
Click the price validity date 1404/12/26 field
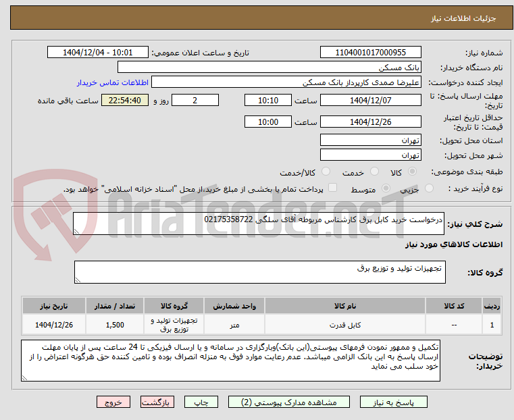click(x=370, y=122)
